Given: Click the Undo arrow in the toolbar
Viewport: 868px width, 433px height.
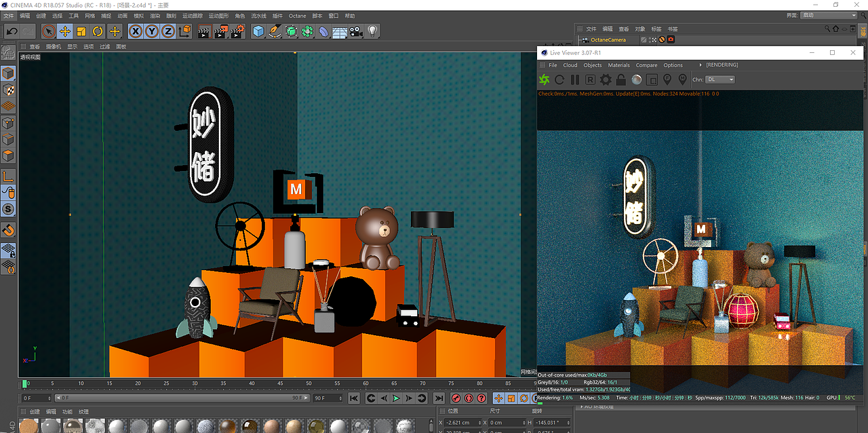Looking at the screenshot, I should (x=12, y=31).
